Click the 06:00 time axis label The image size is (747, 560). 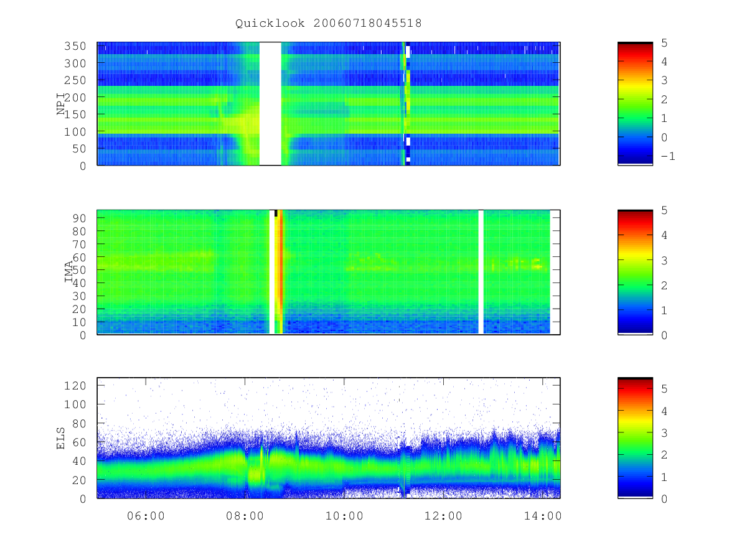(146, 515)
